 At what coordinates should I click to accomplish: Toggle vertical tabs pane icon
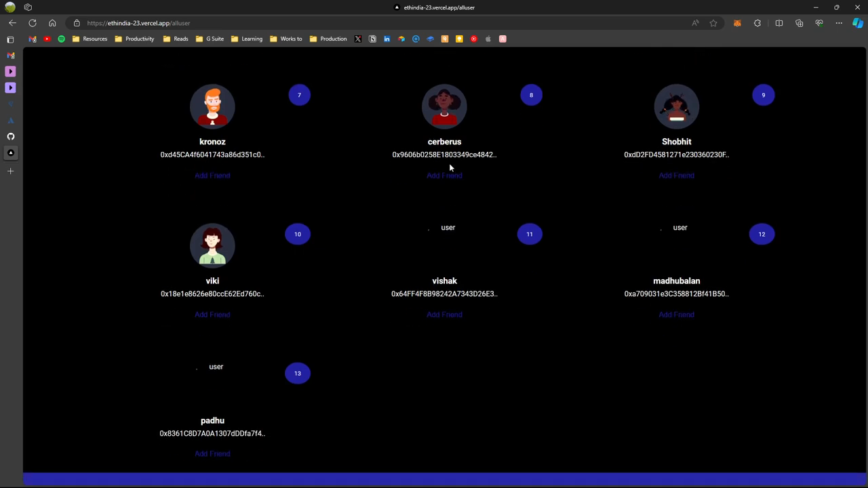click(10, 39)
